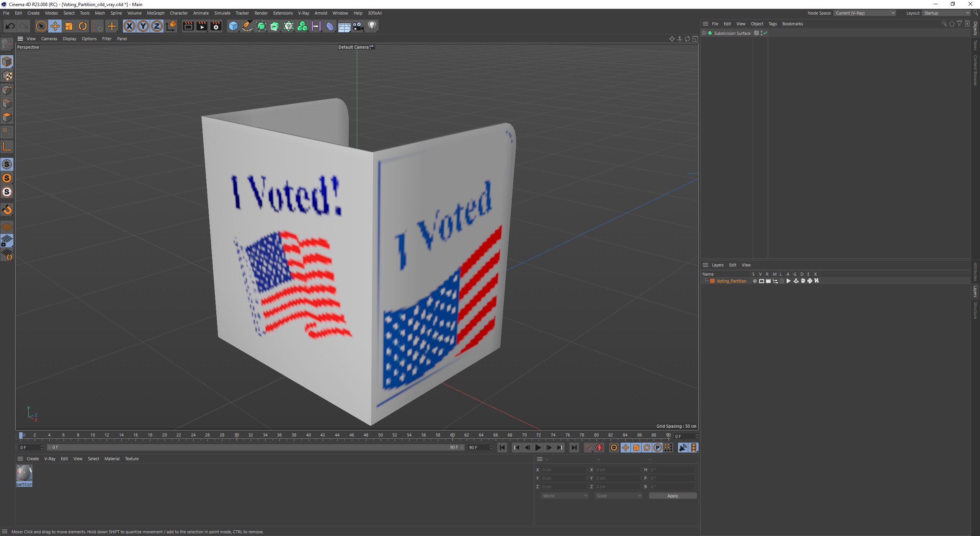Click Render View clapperboard icon
The height and width of the screenshot is (536, 980).
click(188, 26)
